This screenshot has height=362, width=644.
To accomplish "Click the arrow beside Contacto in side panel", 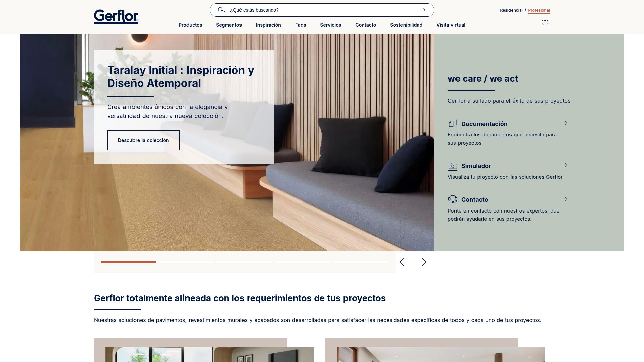I will point(564,199).
